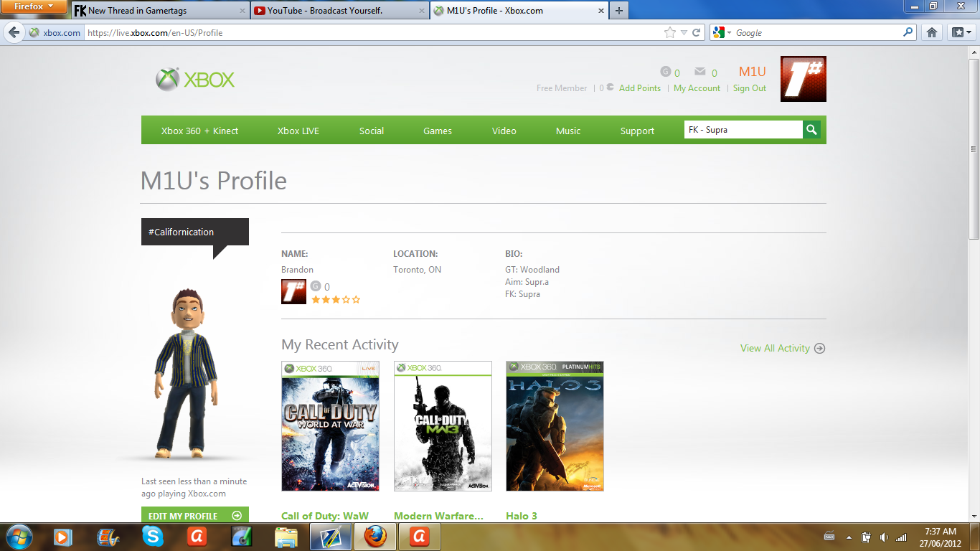Viewport: 980px width, 551px height.
Task: Click the Firefox icon in the taskbar
Action: click(x=374, y=537)
